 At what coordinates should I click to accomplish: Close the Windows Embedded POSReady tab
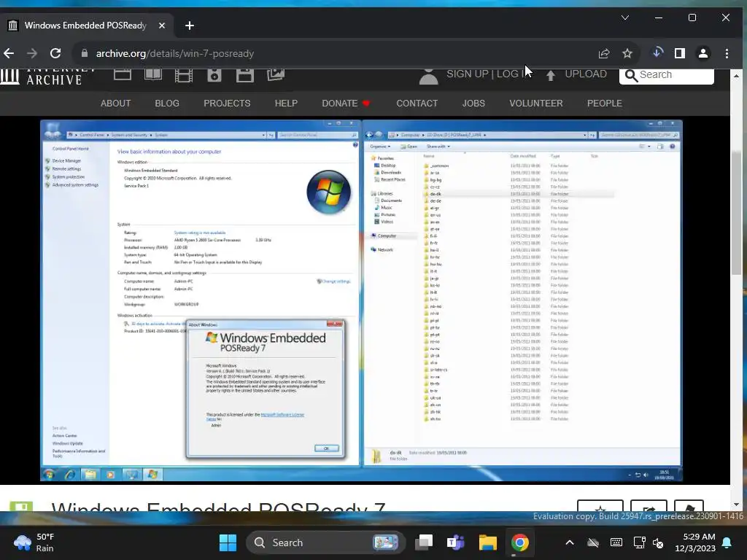click(x=162, y=26)
